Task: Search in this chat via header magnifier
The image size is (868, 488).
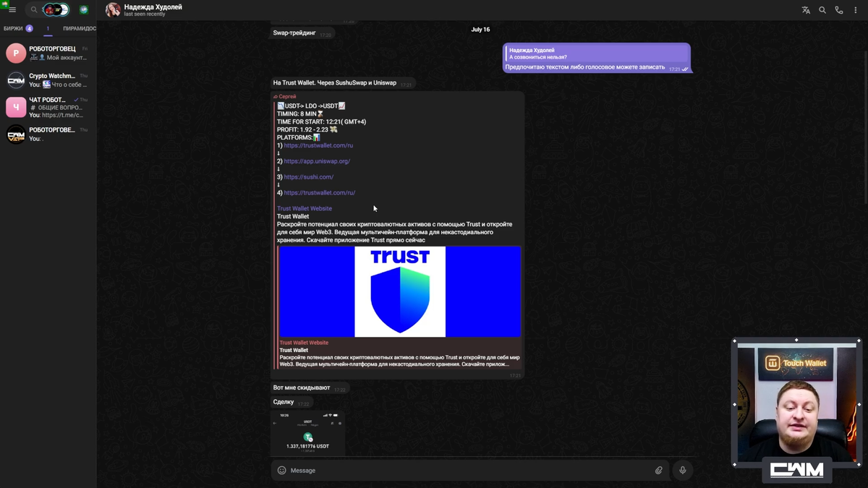Action: pyautogui.click(x=822, y=10)
